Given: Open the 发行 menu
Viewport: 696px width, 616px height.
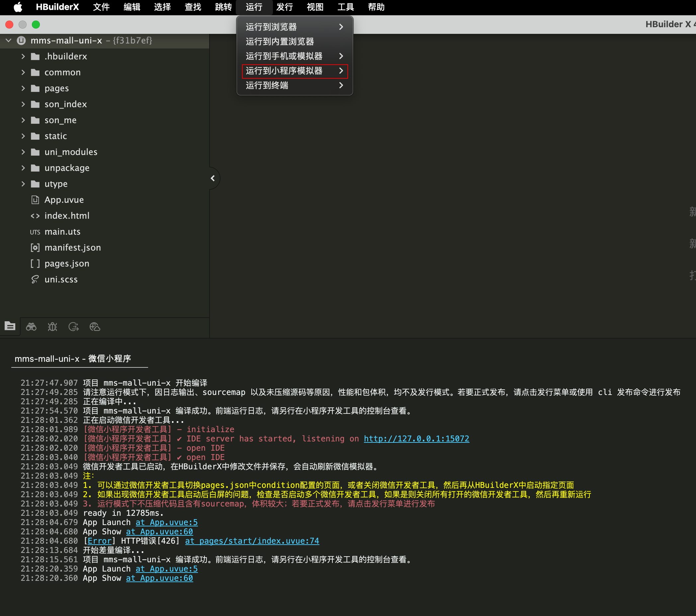Looking at the screenshot, I should [x=285, y=7].
